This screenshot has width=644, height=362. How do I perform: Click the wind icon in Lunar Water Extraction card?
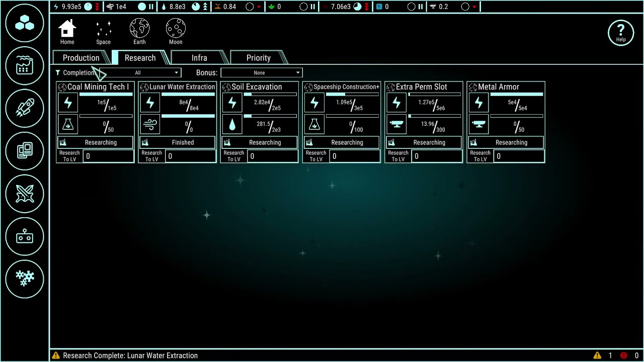tap(150, 124)
